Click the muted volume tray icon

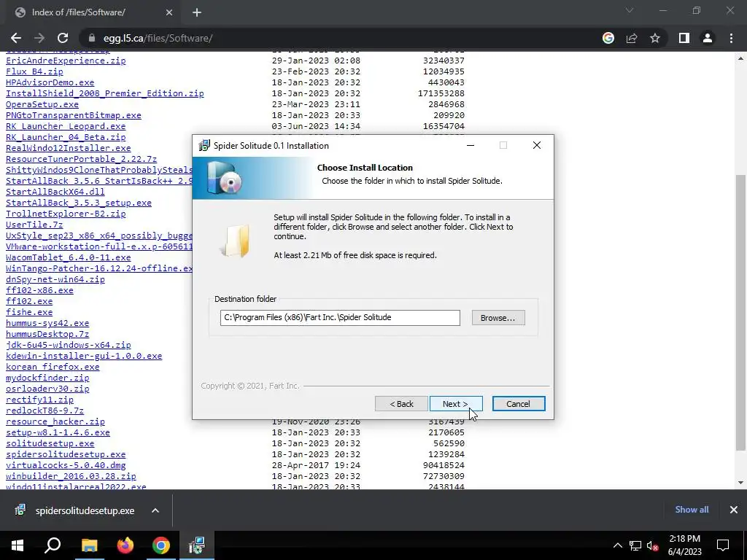652,545
